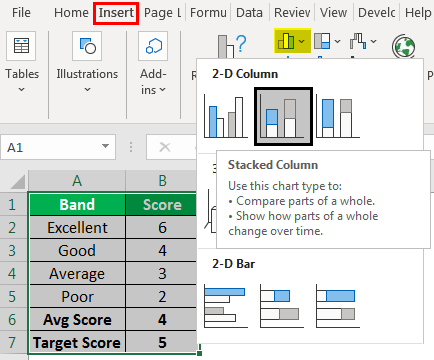Choose the Stacked Bar chart icon
This screenshot has height=360, width=434.
click(282, 306)
